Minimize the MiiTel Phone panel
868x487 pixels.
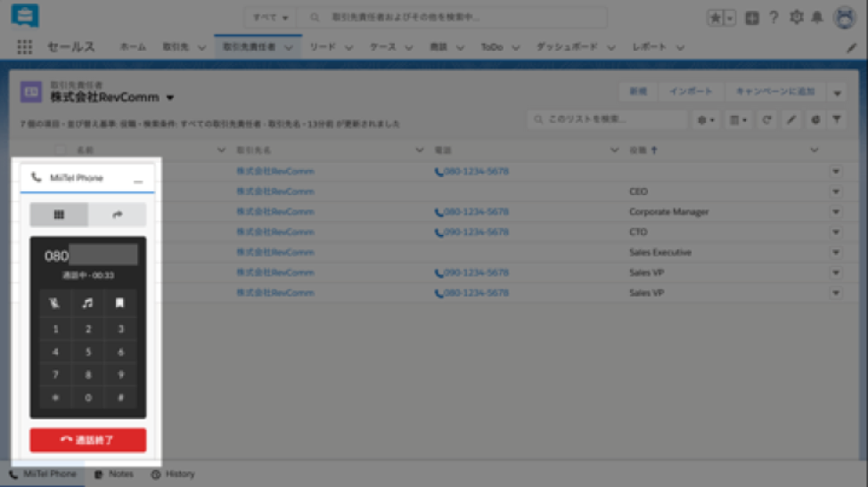(x=138, y=179)
